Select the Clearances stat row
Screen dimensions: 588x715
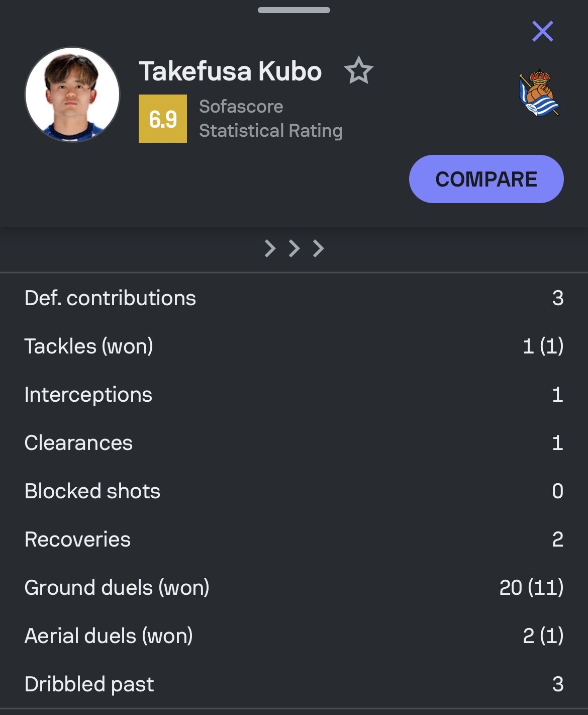294,443
